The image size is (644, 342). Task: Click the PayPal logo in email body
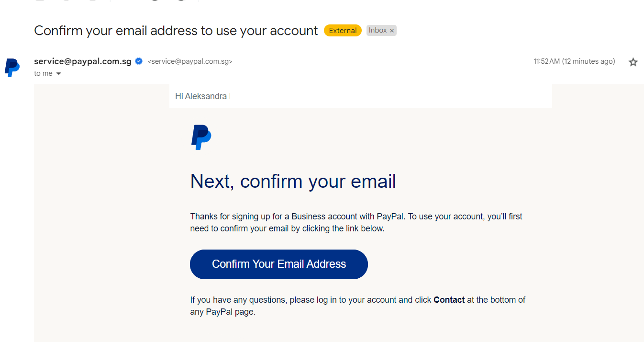click(201, 137)
